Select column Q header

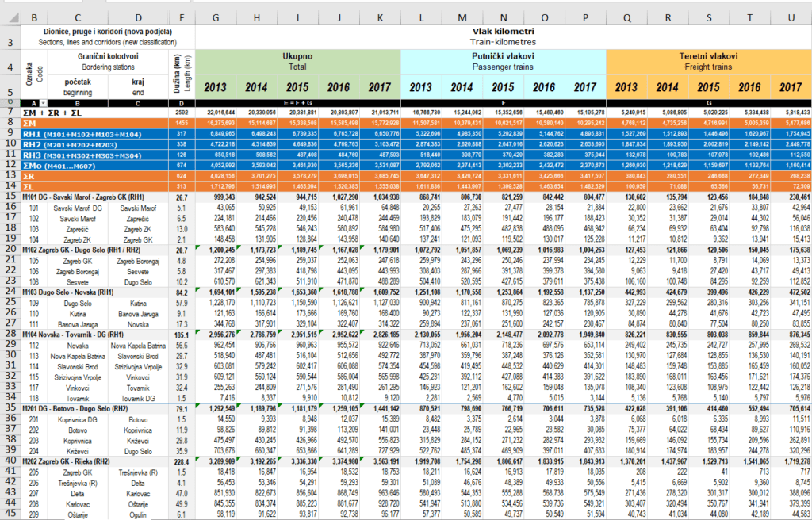pos(626,17)
